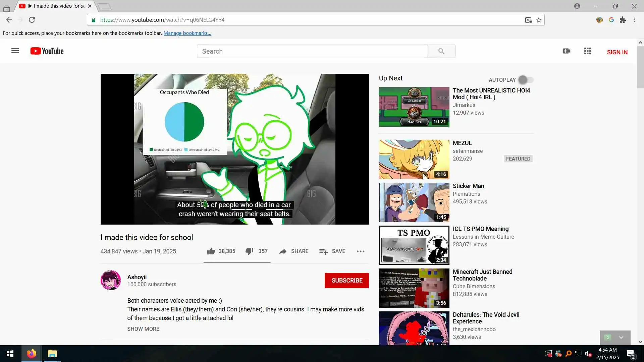644x362 pixels.
Task: Open browser extensions puzzle icon
Action: coord(623,20)
